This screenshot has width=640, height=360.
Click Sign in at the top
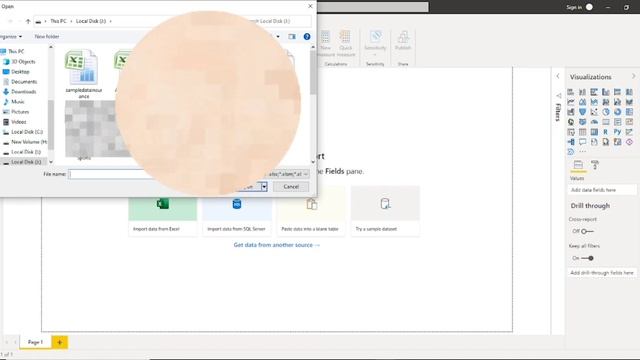(574, 7)
